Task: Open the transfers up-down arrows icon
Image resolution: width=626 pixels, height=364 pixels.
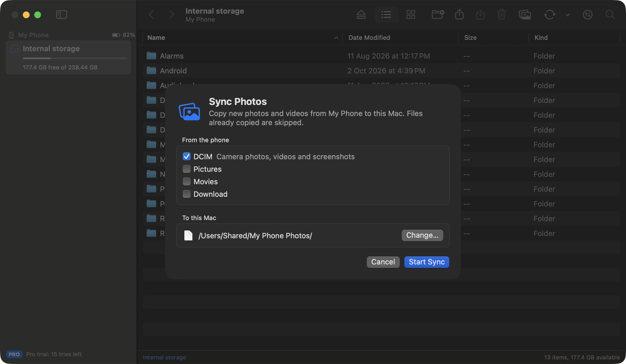Action: pos(588,14)
